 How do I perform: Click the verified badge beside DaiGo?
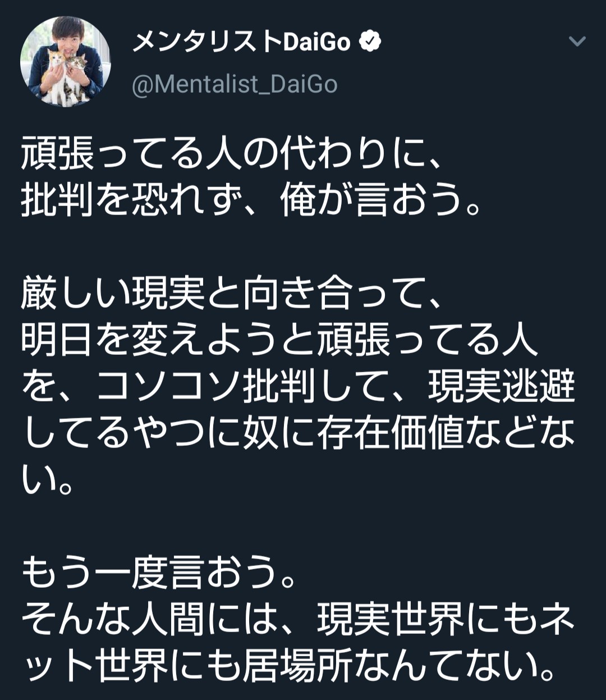(x=370, y=42)
